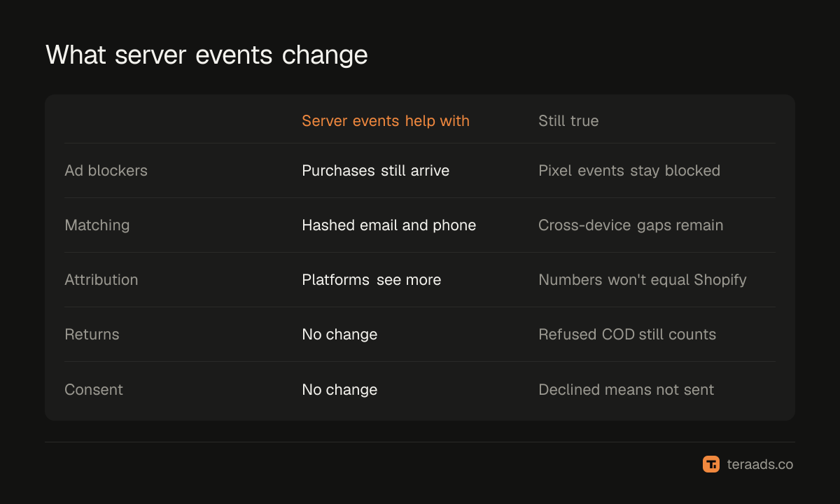Screen dimensions: 840x504
Task: Click the 'Purchases still arrive' cell
Action: click(x=375, y=170)
